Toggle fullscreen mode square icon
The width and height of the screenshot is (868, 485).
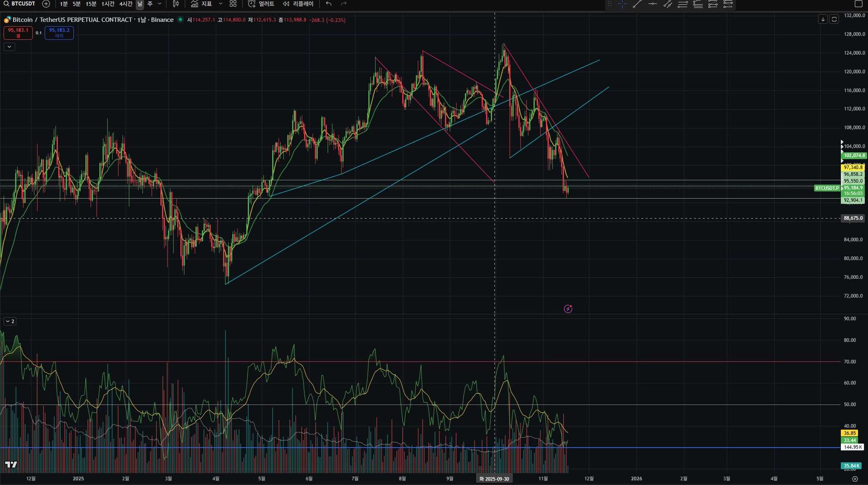point(859,4)
